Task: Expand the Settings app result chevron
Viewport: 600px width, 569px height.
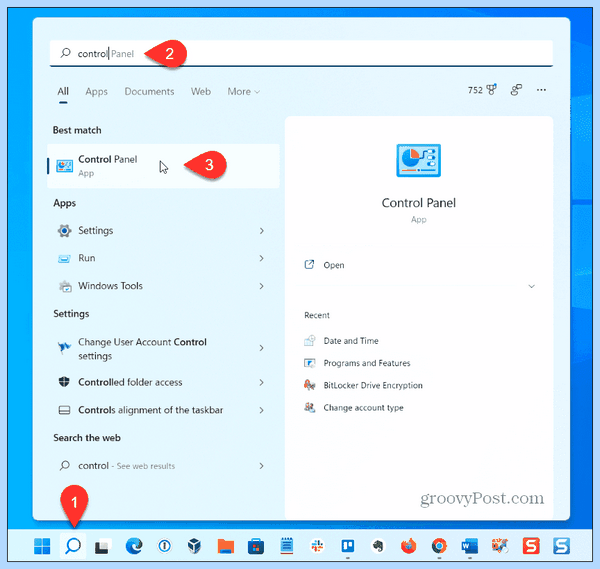Action: click(x=262, y=231)
